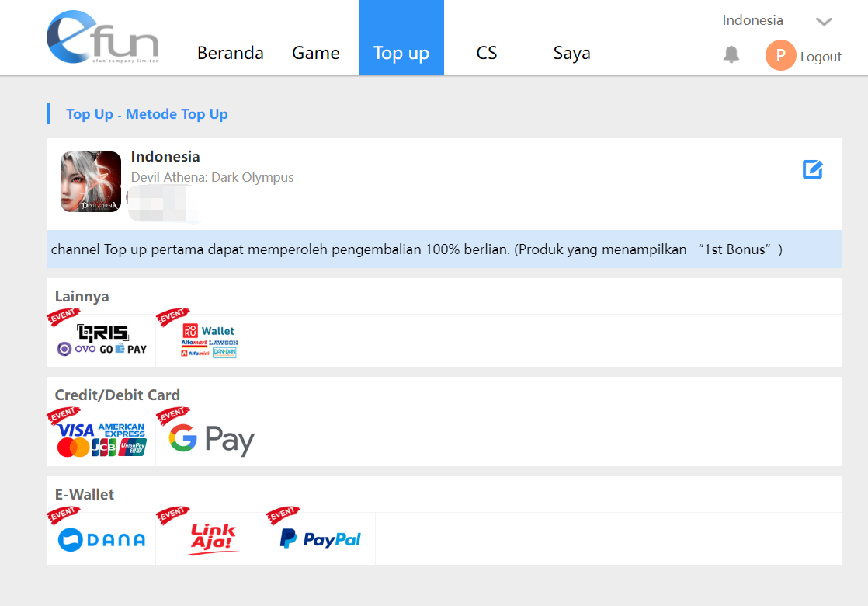Open the CS tab
Viewport: 868px width, 606px height.
[x=487, y=53]
